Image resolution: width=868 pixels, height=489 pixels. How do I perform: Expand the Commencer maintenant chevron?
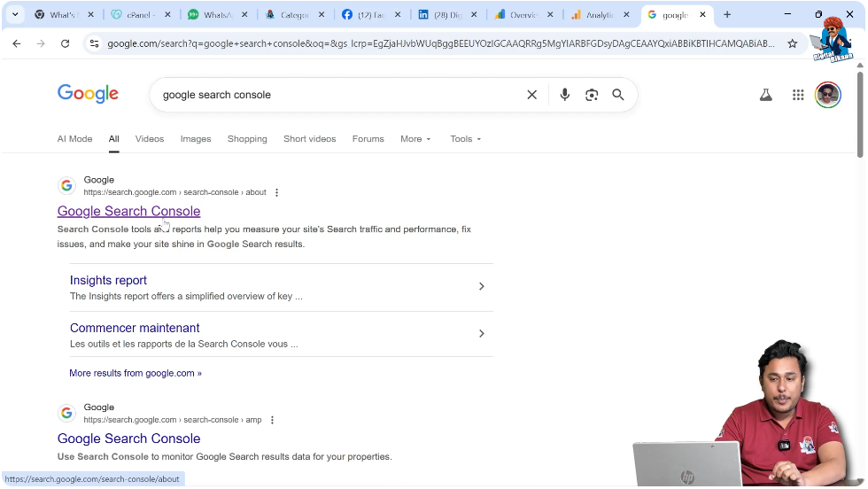[x=481, y=333]
